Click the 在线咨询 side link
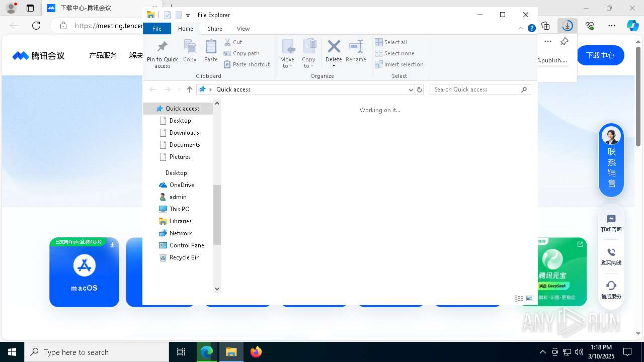Image resolution: width=644 pixels, height=362 pixels. (x=611, y=224)
